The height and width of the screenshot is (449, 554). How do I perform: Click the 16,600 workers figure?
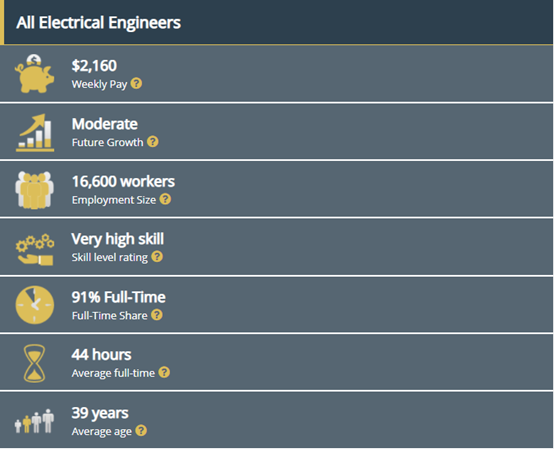[x=123, y=182]
